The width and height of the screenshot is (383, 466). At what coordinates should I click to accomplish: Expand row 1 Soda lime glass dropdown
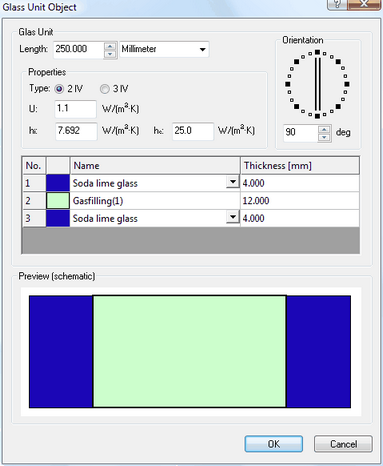pyautogui.click(x=233, y=182)
